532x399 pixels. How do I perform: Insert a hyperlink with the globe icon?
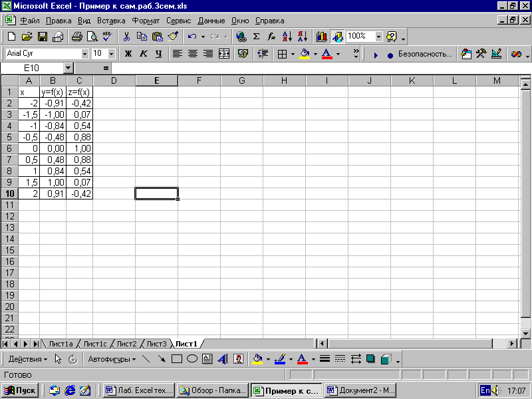pos(241,37)
